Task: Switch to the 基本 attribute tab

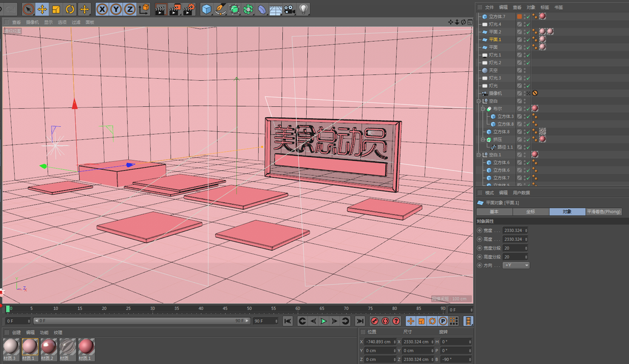Action: 494,212
